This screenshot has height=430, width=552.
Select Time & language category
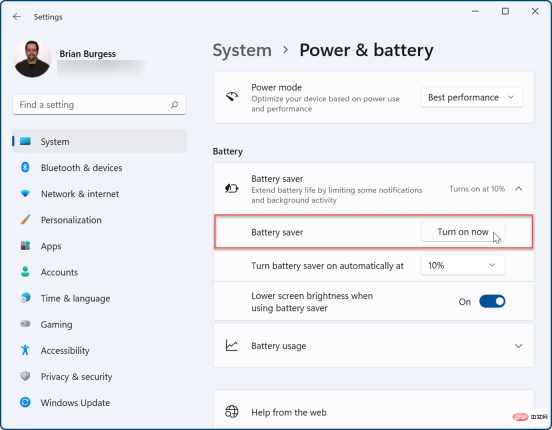[99, 298]
